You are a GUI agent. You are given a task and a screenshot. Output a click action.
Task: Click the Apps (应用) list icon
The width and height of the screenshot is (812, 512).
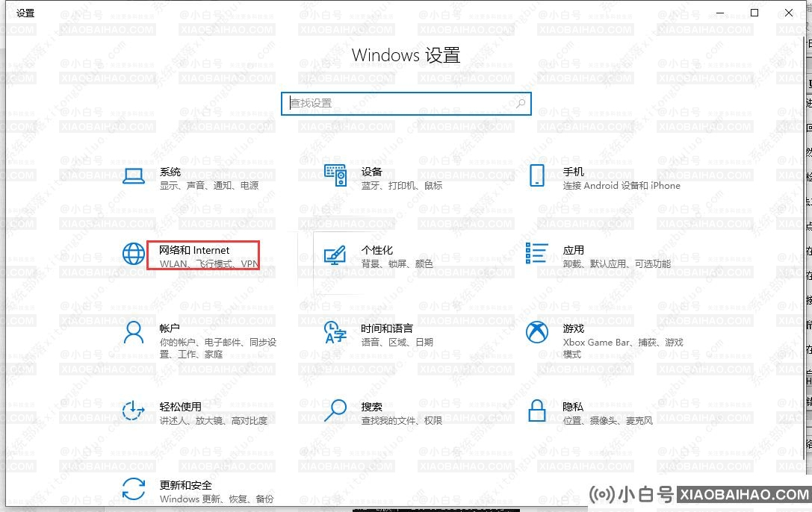(x=536, y=254)
